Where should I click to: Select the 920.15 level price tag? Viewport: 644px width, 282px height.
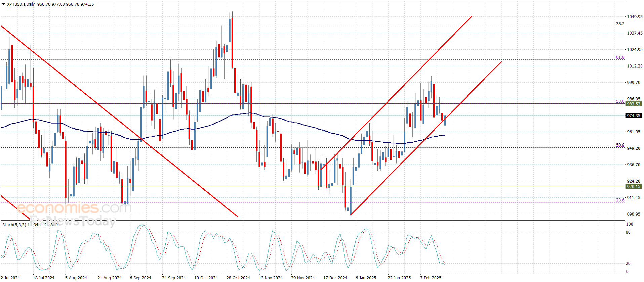(634, 186)
